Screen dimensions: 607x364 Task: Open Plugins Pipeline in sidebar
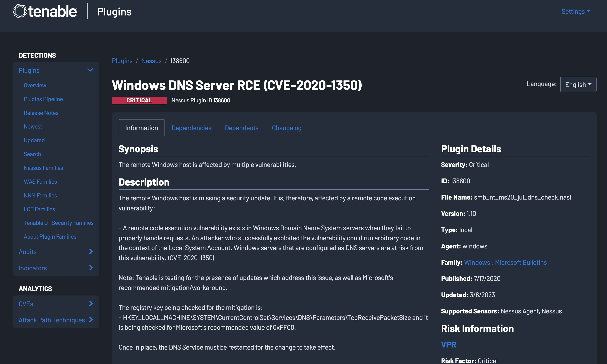pos(43,99)
